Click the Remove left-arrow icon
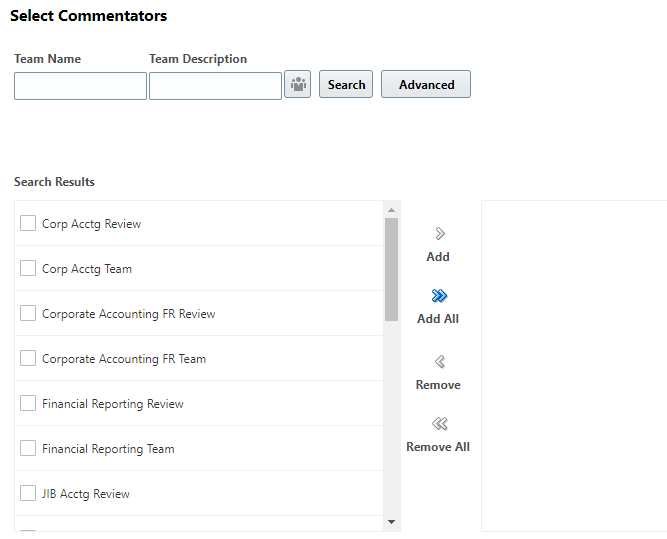This screenshot has width=667, height=539. pos(440,362)
